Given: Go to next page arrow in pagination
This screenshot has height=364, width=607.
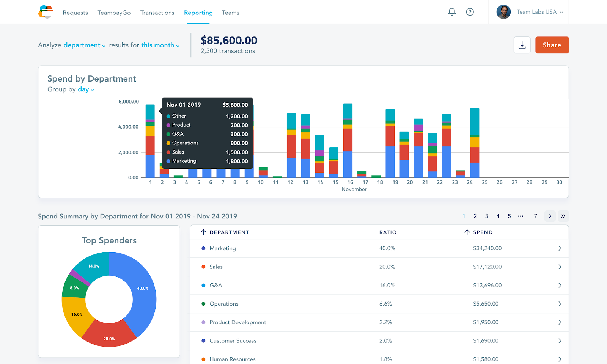Looking at the screenshot, I should click(550, 216).
